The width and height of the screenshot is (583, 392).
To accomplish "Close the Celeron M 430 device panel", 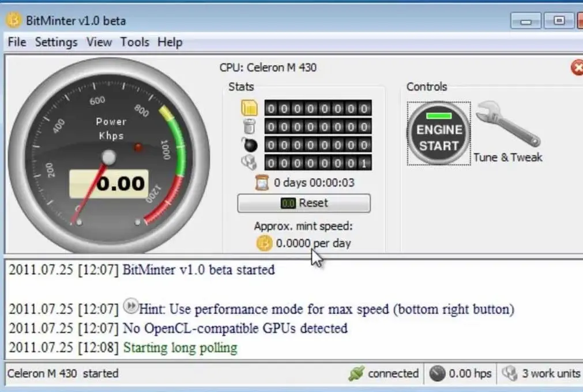I will pos(577,67).
